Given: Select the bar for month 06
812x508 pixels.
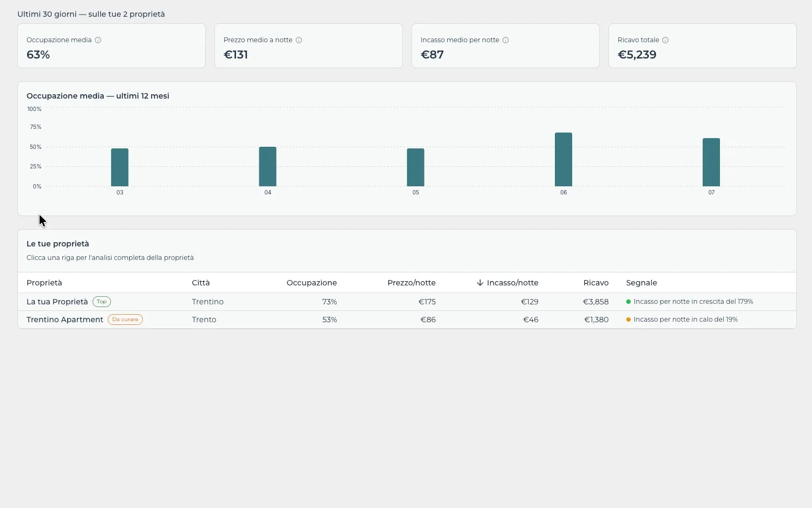Looking at the screenshot, I should click(564, 159).
